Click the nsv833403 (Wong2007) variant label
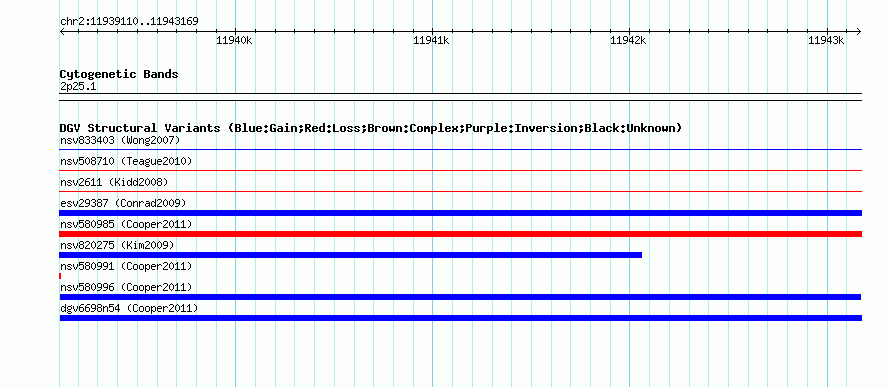 (x=120, y=140)
